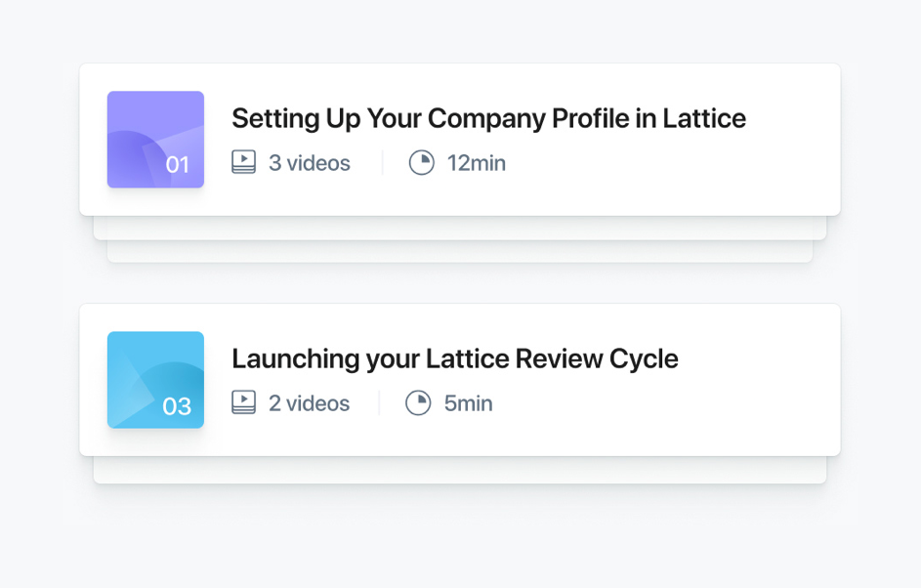Image resolution: width=921 pixels, height=588 pixels.
Task: Expand the stacked cards under course 03
Action: (x=459, y=472)
